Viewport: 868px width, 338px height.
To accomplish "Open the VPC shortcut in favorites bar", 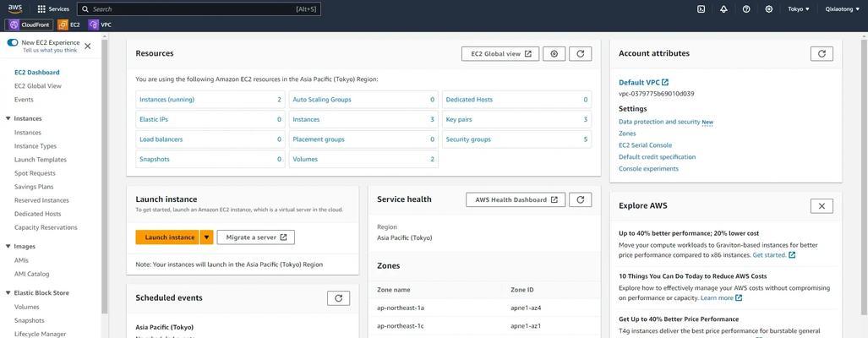I will tap(101, 25).
